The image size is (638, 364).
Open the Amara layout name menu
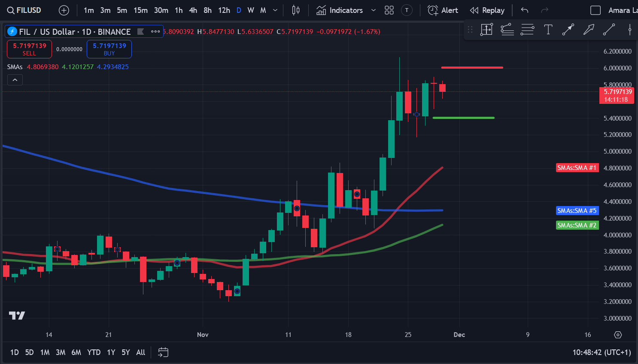623,10
